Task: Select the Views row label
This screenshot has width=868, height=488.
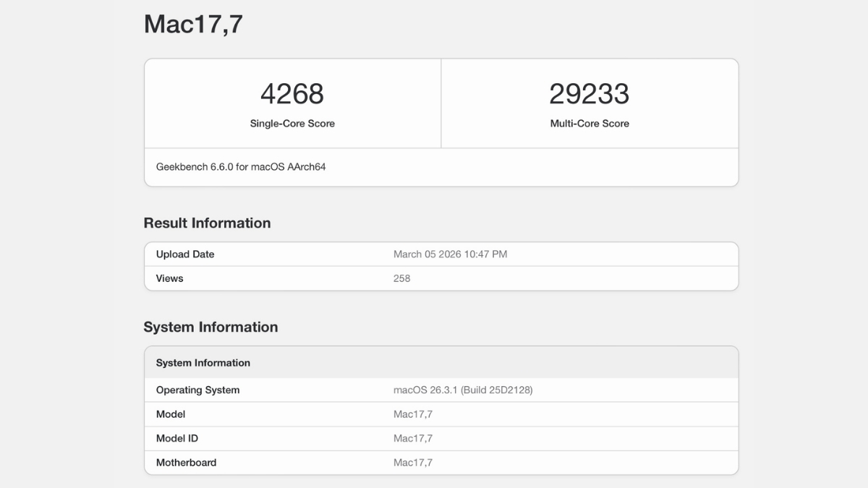Action: tap(170, 278)
